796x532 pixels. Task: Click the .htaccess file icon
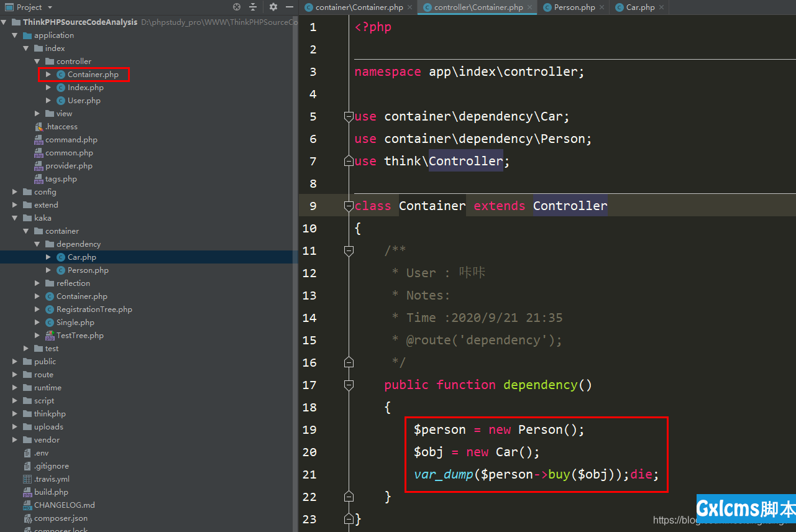[39, 127]
